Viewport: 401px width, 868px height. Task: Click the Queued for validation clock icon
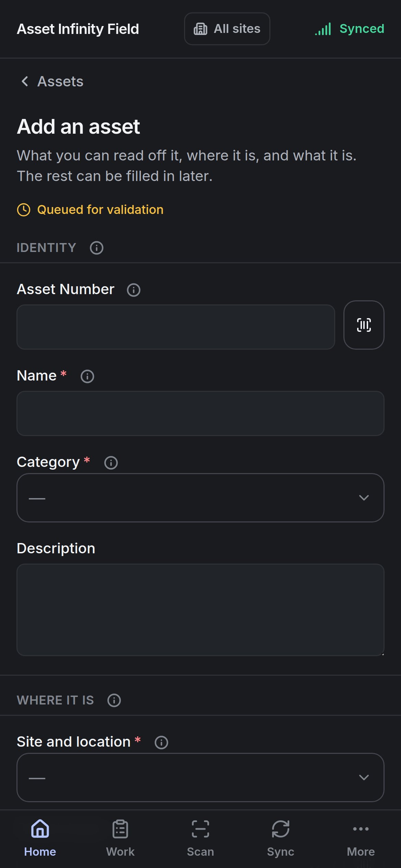coord(24,210)
